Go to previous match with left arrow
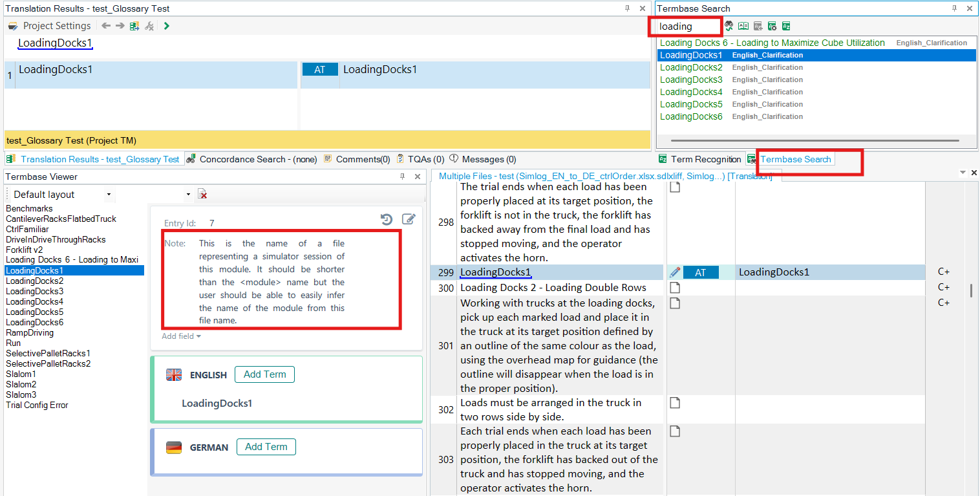The image size is (980, 496). pyautogui.click(x=106, y=26)
